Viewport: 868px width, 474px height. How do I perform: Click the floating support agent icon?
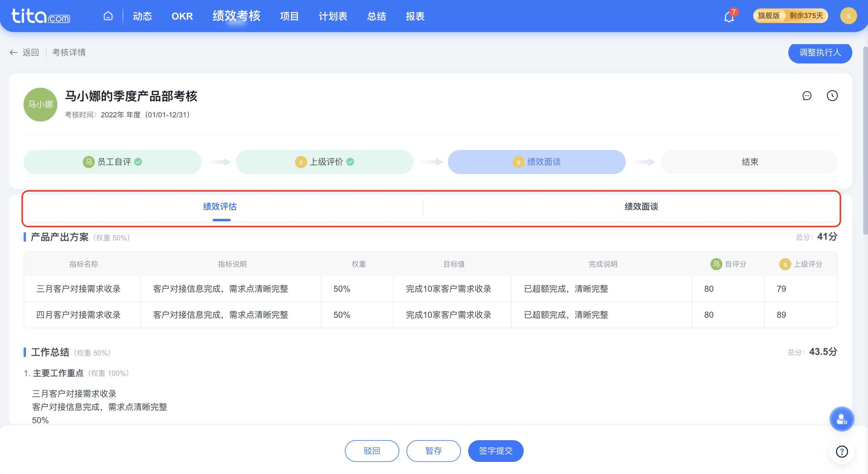pyautogui.click(x=842, y=419)
